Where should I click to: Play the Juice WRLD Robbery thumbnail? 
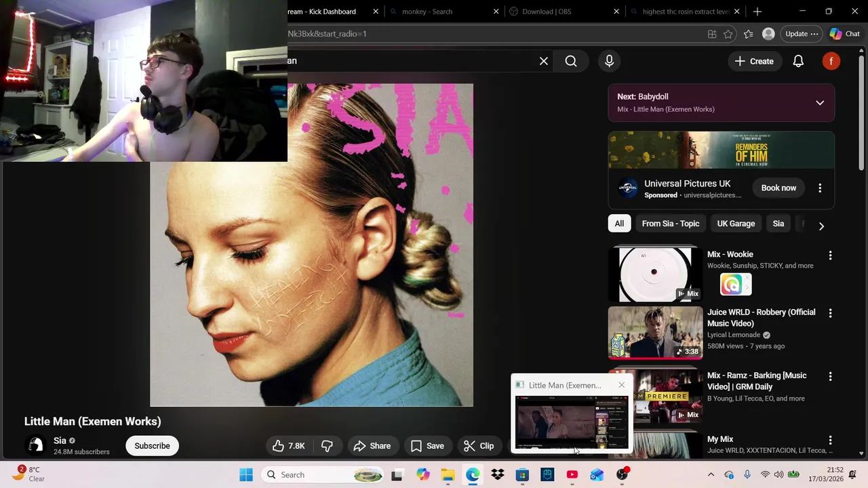pyautogui.click(x=655, y=332)
